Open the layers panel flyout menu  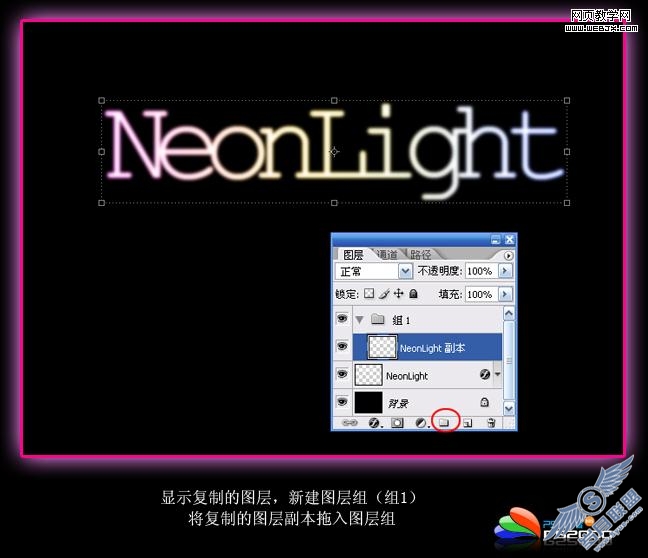pos(508,255)
